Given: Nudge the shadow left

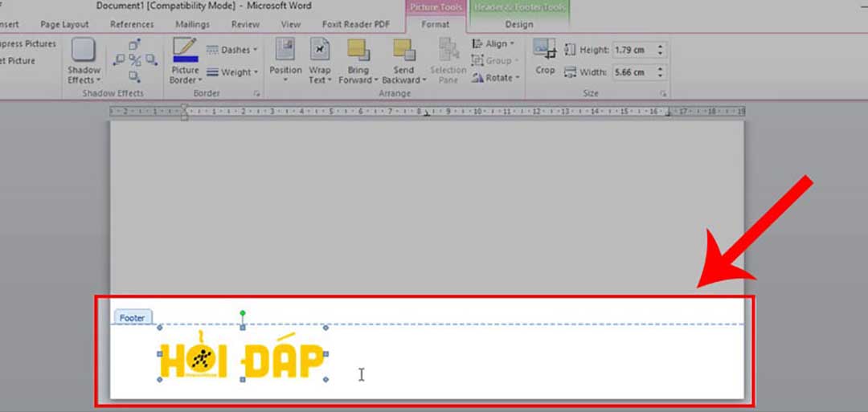Looking at the screenshot, I should pos(118,59).
